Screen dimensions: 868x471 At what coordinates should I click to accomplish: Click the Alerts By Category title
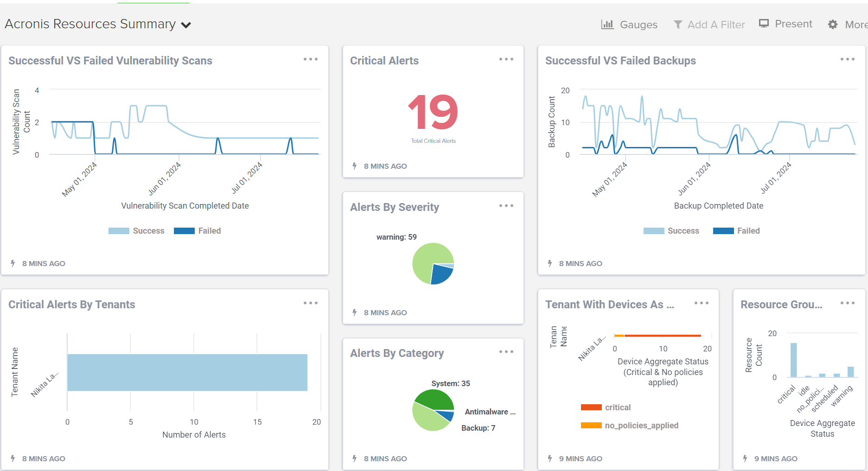[397, 353]
